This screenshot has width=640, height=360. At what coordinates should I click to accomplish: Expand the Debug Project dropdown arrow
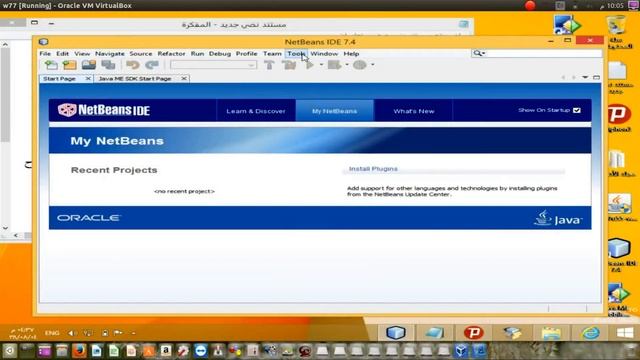point(347,65)
